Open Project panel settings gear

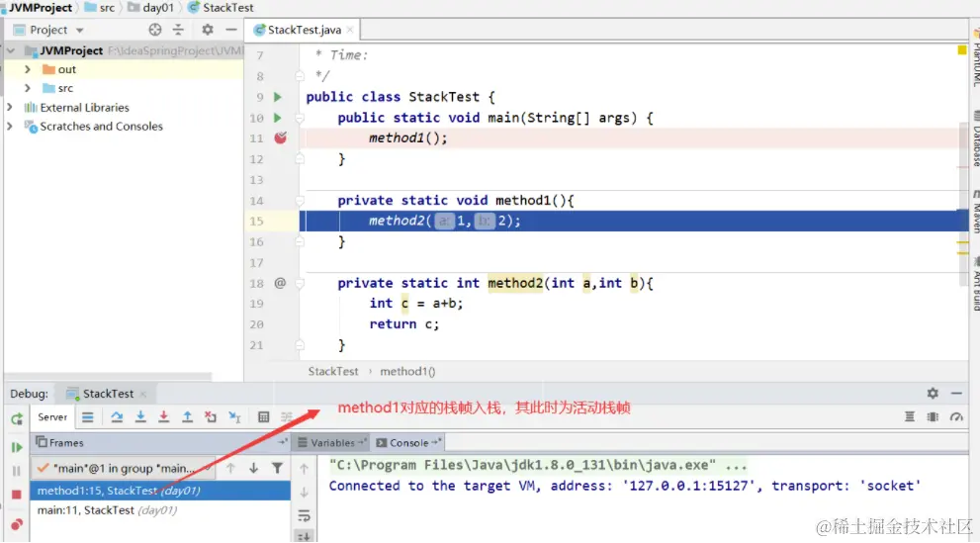208,30
